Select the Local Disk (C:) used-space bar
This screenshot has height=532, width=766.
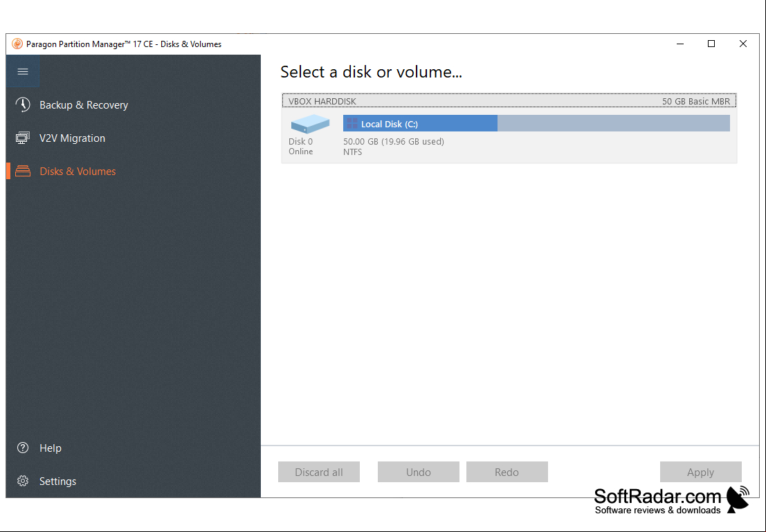point(420,123)
